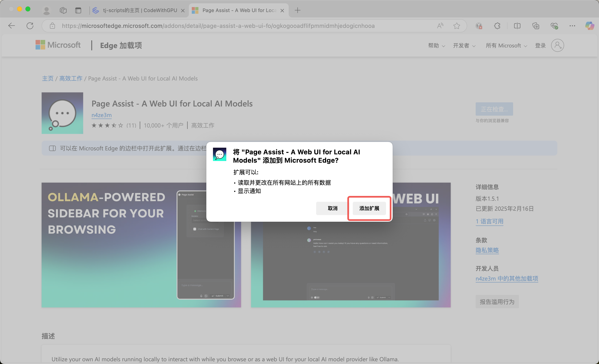Open the split screen icon

pyautogui.click(x=517, y=26)
